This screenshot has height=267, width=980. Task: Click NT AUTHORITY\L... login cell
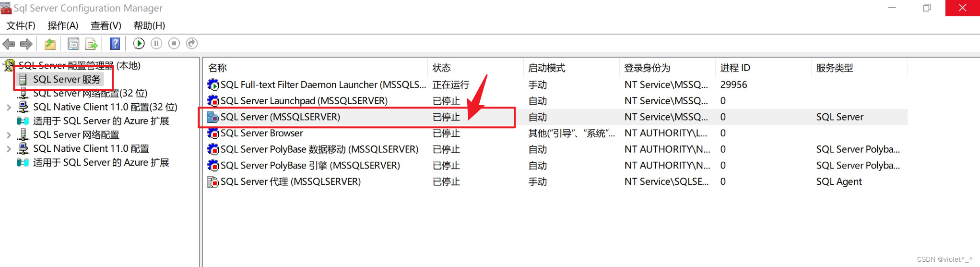tap(666, 133)
